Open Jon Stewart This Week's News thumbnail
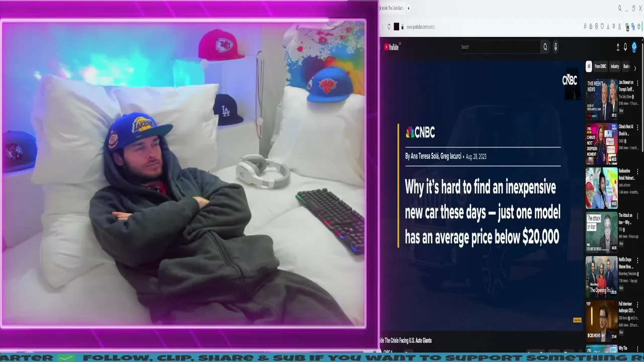This screenshot has height=362, width=644. [602, 100]
